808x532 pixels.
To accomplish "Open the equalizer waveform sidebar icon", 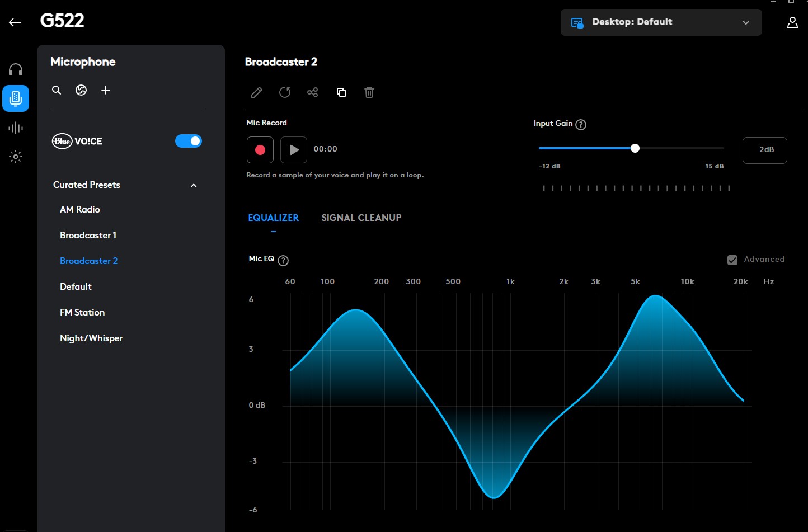I will (x=16, y=128).
